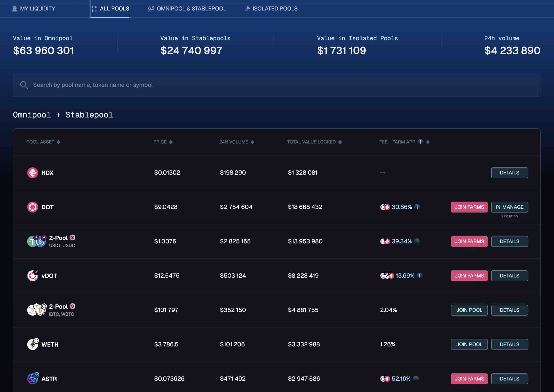Sort table by Pool Asset
The image size is (554, 392).
point(43,142)
